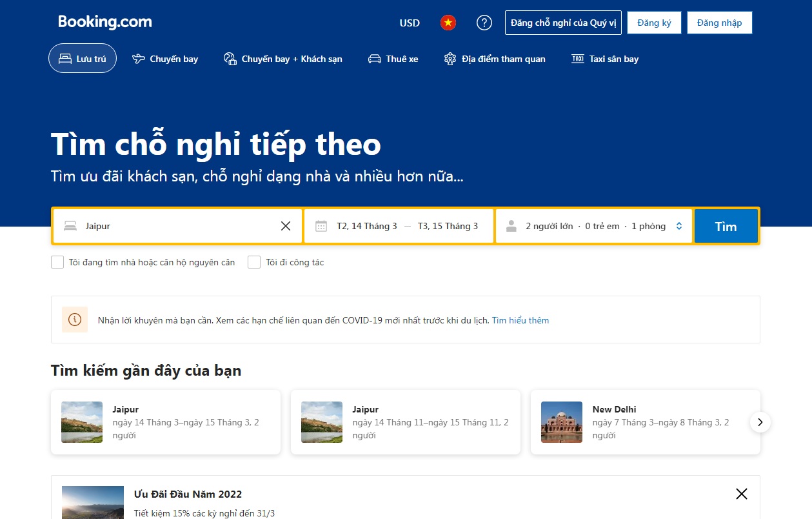Check 'Tôi đang tìm nhà hoặc căn hộ nguyên căn'

click(57, 262)
